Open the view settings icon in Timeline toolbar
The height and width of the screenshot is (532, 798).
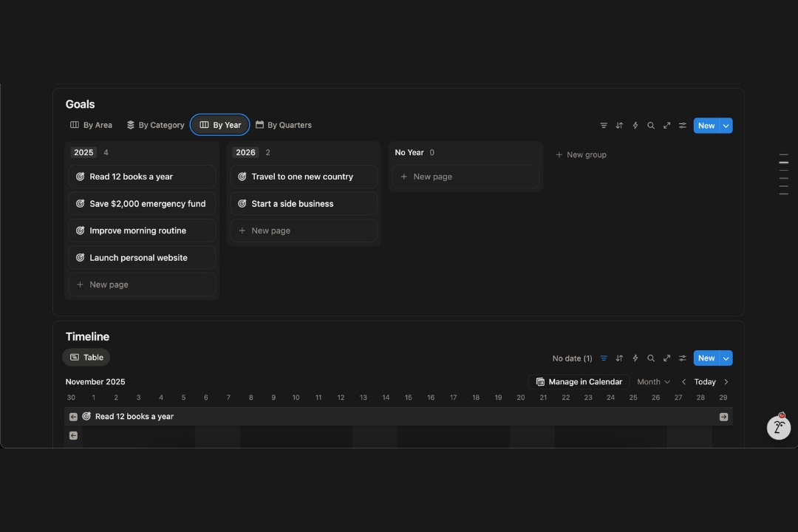(683, 358)
